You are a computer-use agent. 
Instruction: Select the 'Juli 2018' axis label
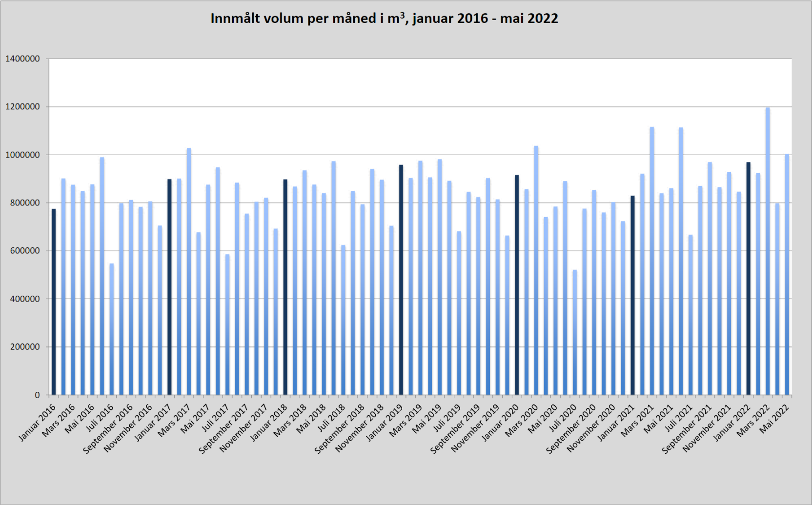[331, 418]
